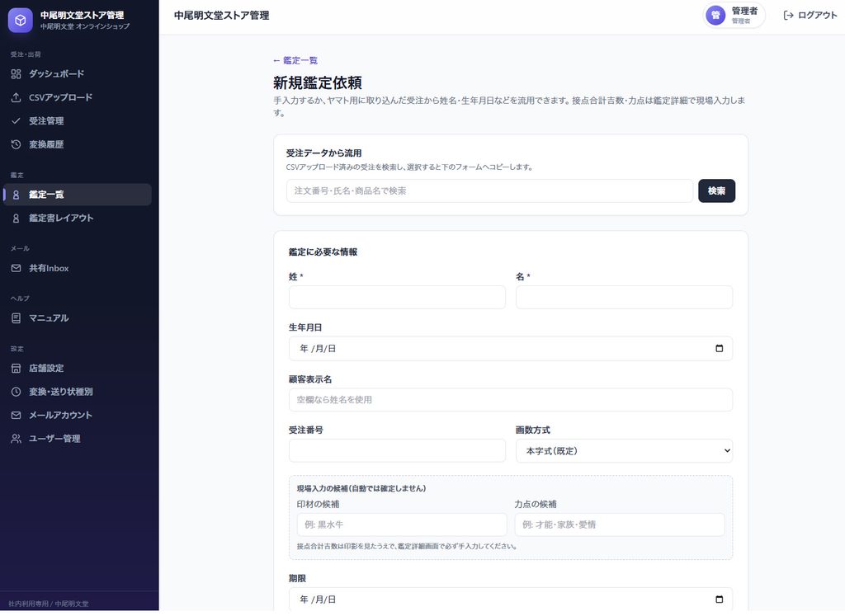Click the history clock icon beside 変換履歴
This screenshot has height=616, width=845.
tap(17, 144)
